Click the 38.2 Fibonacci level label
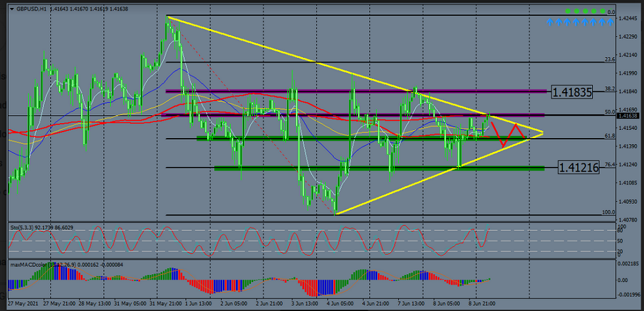Image resolution: width=644 pixels, height=311 pixels. (609, 88)
